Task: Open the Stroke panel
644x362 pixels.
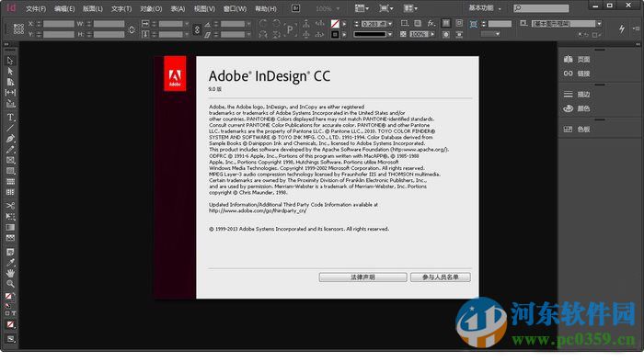Action: [577, 95]
